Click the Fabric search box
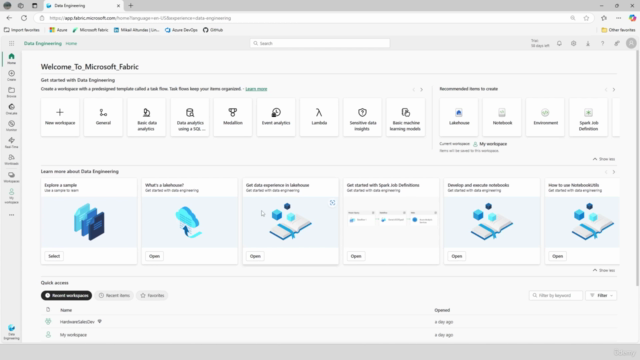 pos(320,43)
